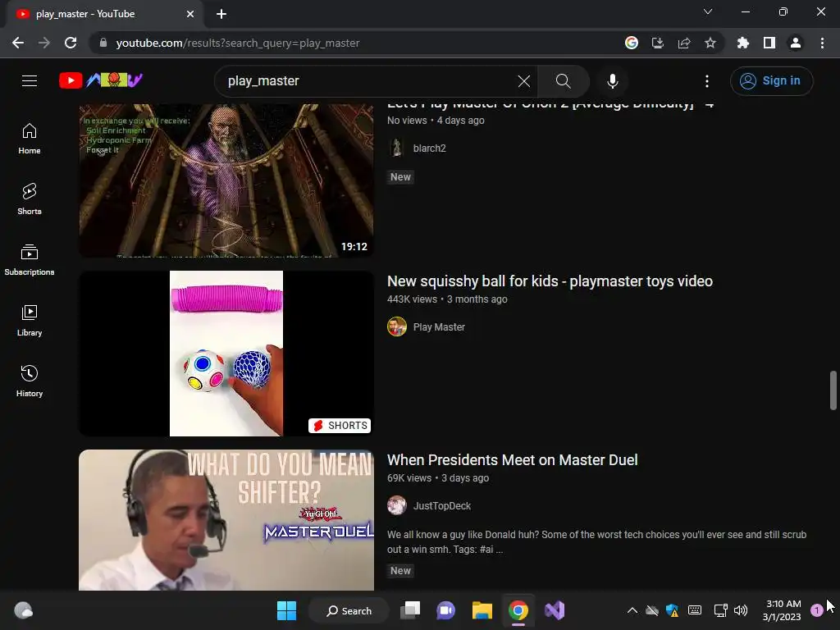Click the YouTube logo

pyautogui.click(x=101, y=80)
